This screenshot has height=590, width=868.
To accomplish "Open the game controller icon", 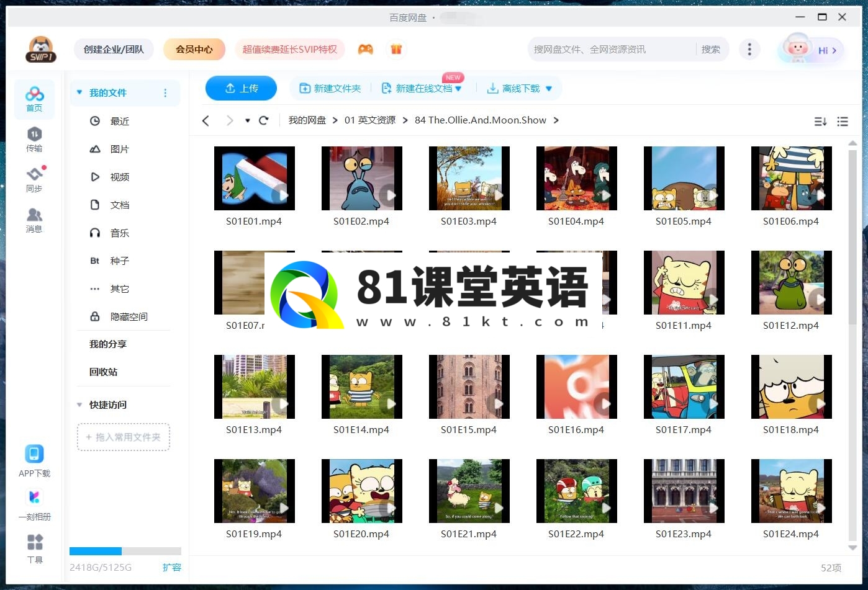I will (x=366, y=49).
